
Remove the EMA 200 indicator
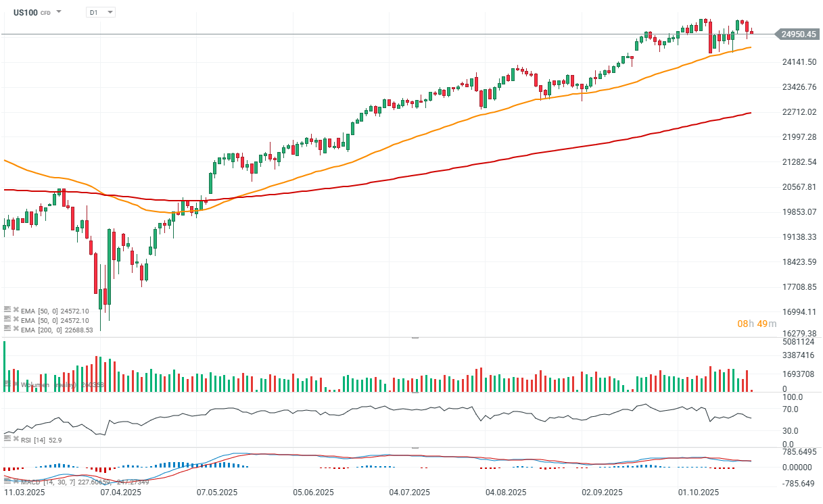point(16,328)
